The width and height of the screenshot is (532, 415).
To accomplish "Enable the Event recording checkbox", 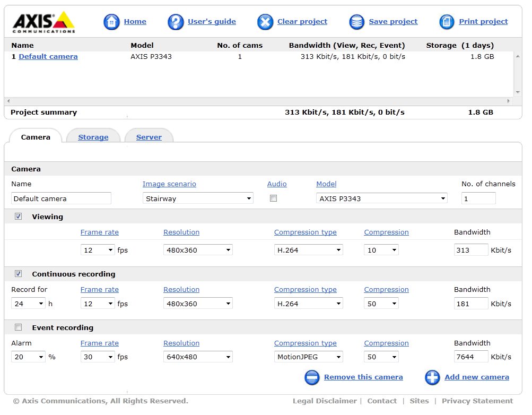I will pyautogui.click(x=19, y=327).
